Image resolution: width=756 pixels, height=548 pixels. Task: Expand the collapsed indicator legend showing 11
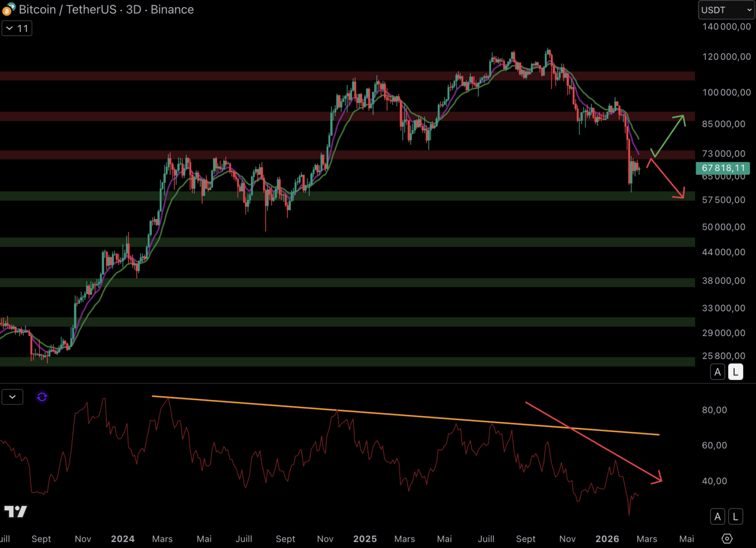coord(17,28)
